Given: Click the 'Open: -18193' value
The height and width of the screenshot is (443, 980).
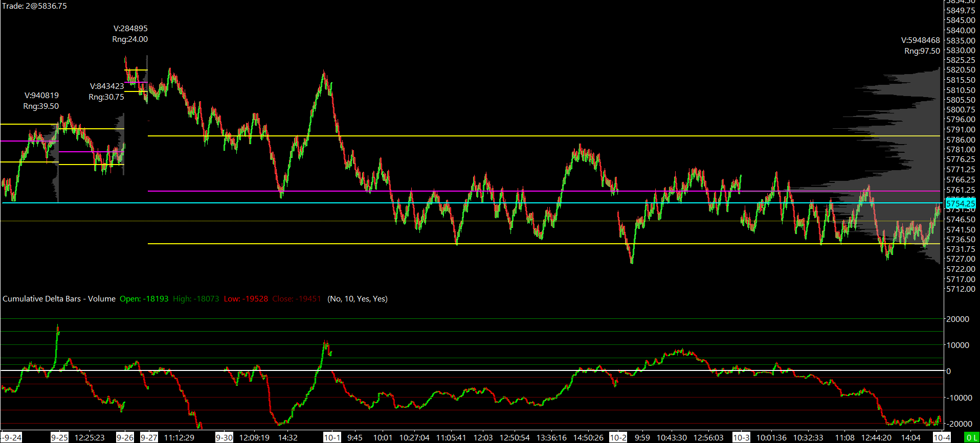Looking at the screenshot, I should tap(144, 299).
